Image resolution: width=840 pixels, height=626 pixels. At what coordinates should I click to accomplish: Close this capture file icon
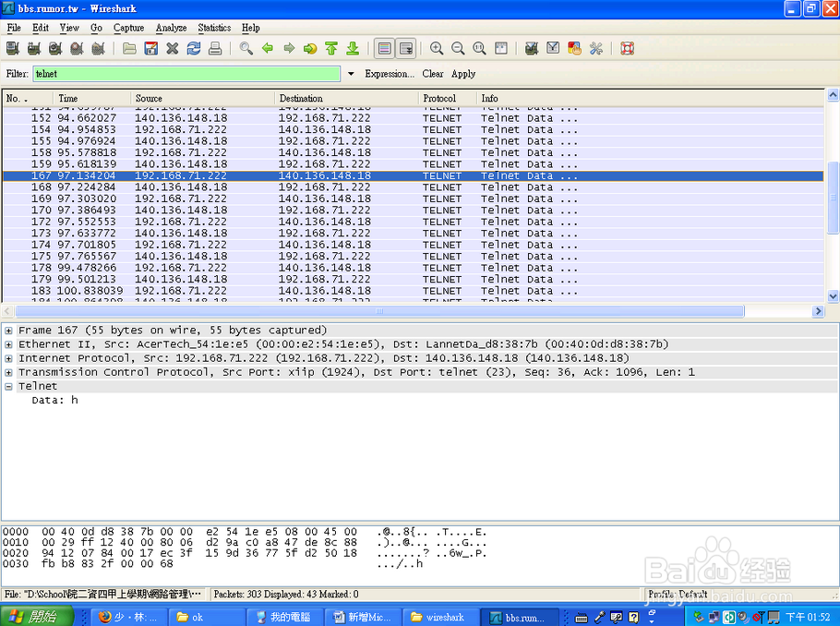(172, 49)
